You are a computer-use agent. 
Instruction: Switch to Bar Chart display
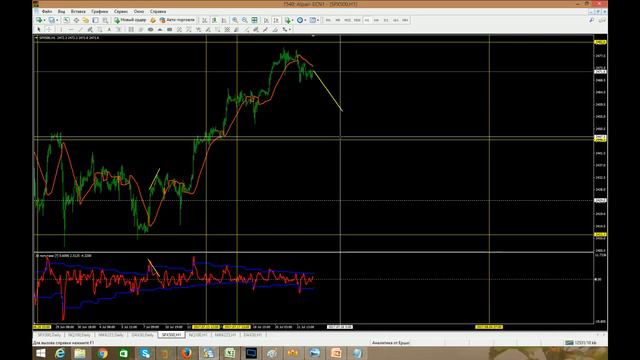[204, 20]
